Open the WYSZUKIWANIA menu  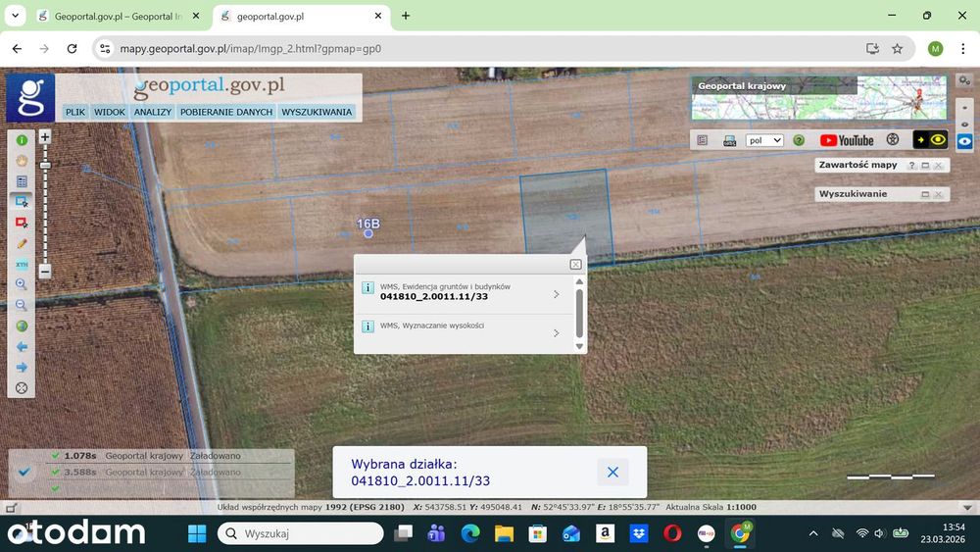[x=317, y=112]
